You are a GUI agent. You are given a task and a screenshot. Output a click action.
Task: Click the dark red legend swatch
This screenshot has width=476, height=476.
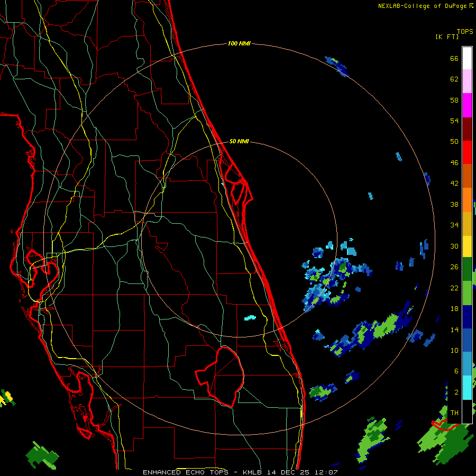(467, 129)
